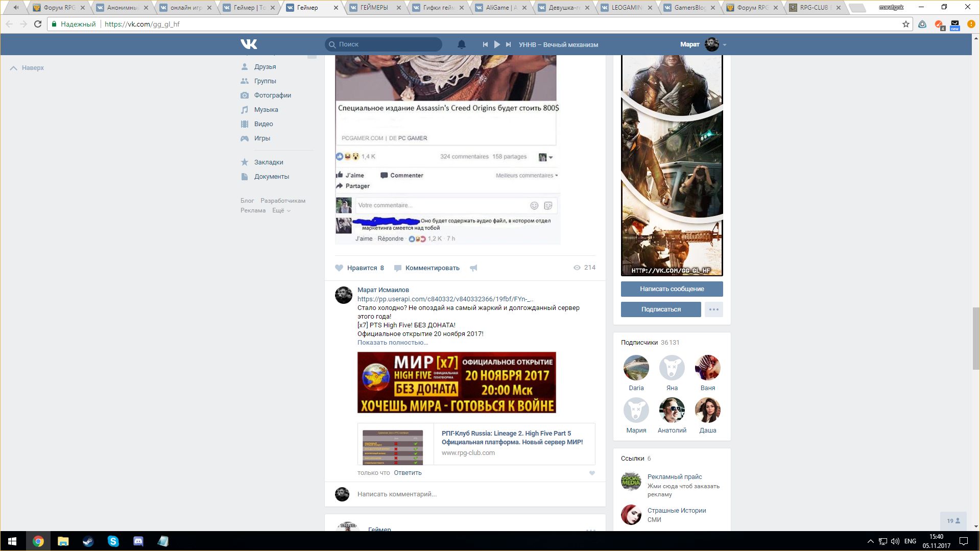Open the РПГ-Клуб Russia Lineage 2 link card
Screen dimensions: 980x551
(x=476, y=444)
